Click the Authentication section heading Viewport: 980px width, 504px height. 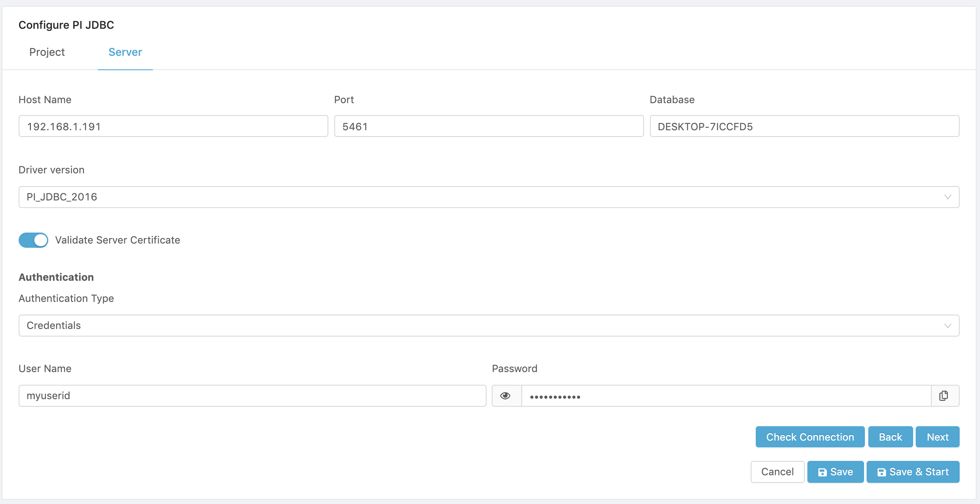coord(56,277)
